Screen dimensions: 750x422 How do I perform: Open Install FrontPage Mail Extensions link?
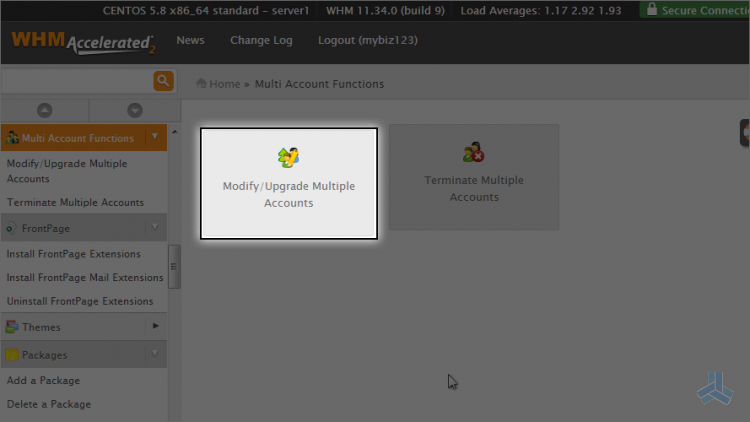85,278
